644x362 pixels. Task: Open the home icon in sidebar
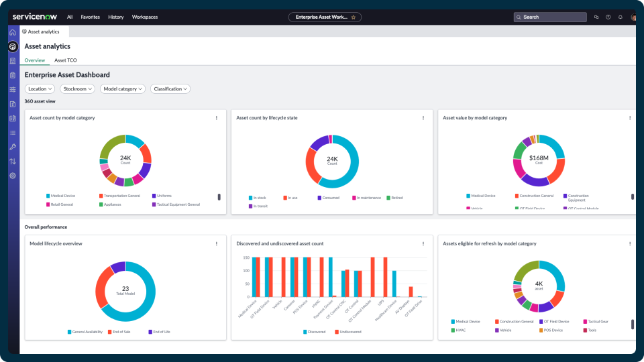tap(13, 32)
